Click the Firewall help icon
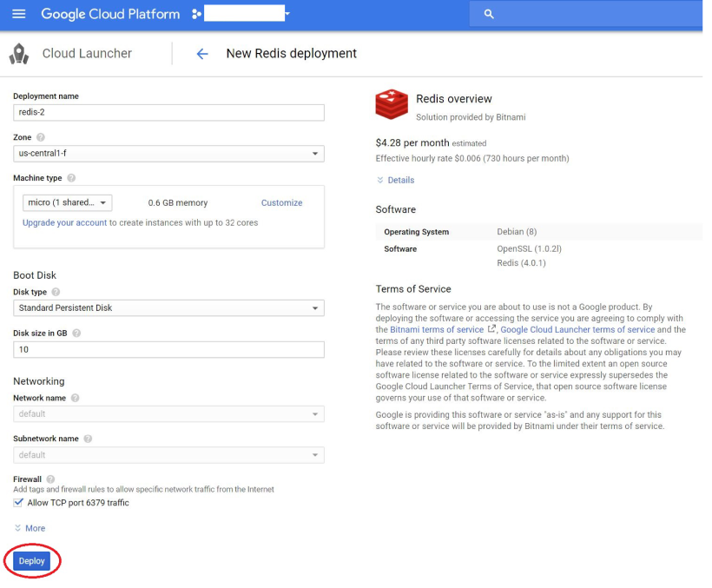This screenshot has width=712, height=588. [51, 479]
